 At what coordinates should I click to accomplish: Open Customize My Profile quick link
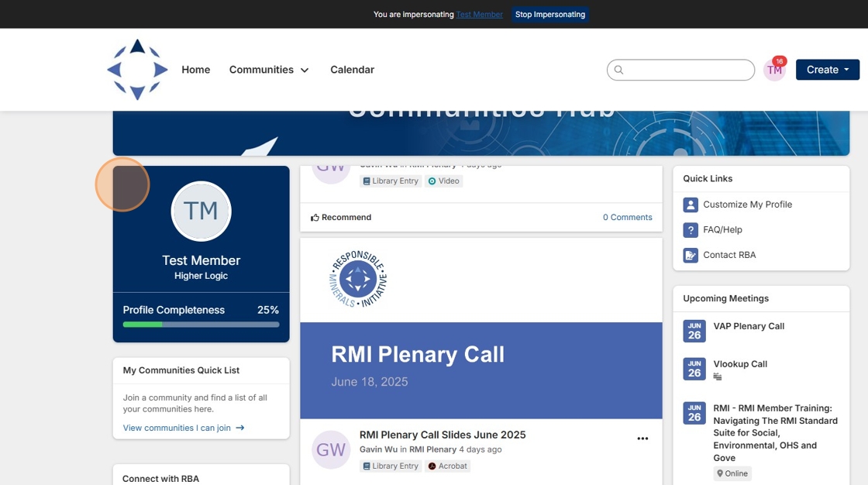(x=747, y=205)
